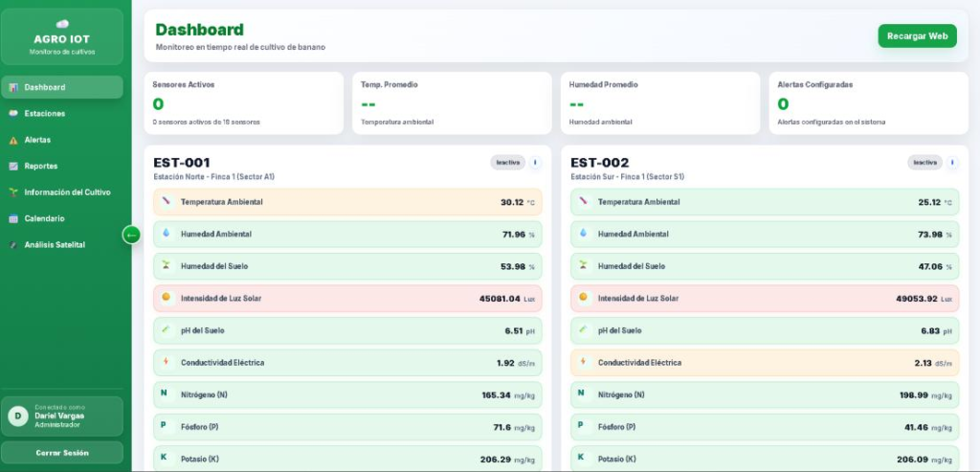
Task: Click the EST-002 temperature value 25.12
Action: click(x=929, y=203)
